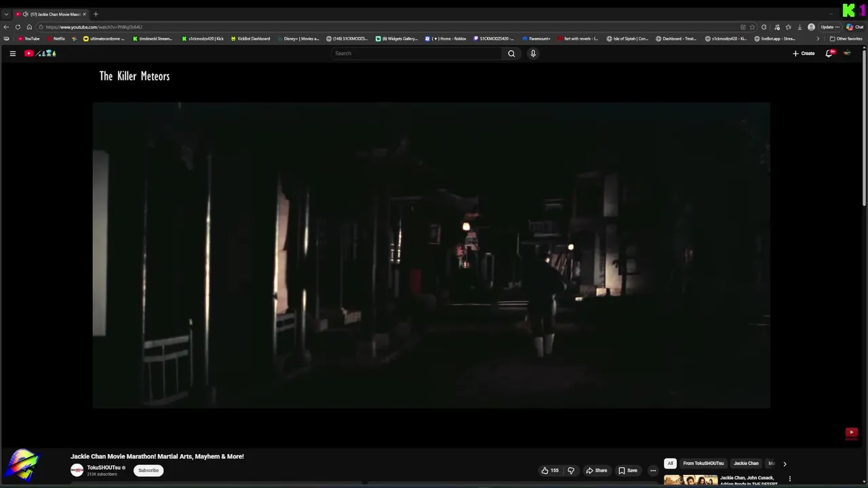Open a new browser tab with plus
The width and height of the screenshot is (868, 488).
[96, 14]
